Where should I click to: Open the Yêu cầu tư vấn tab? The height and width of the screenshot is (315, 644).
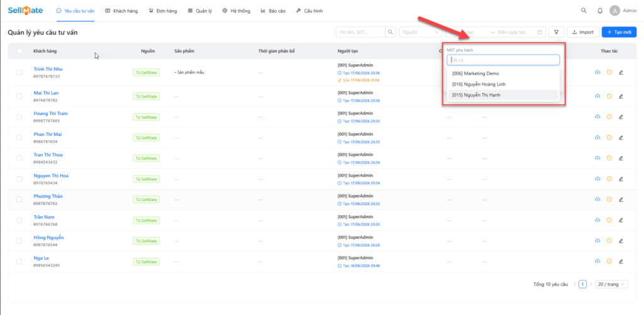(75, 11)
